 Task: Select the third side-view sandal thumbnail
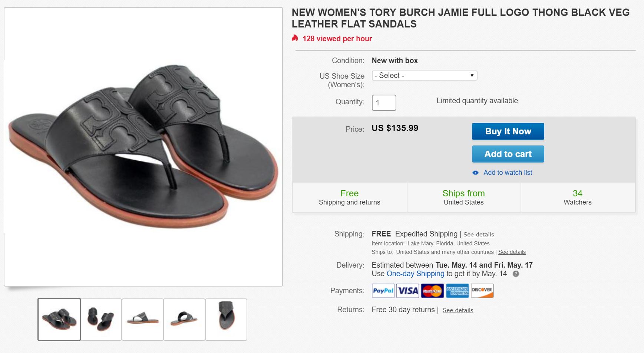click(143, 319)
